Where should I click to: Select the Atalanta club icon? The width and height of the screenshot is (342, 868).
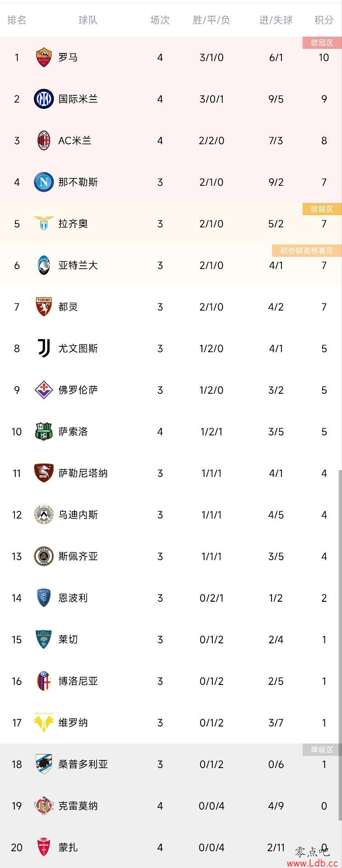pyautogui.click(x=44, y=265)
